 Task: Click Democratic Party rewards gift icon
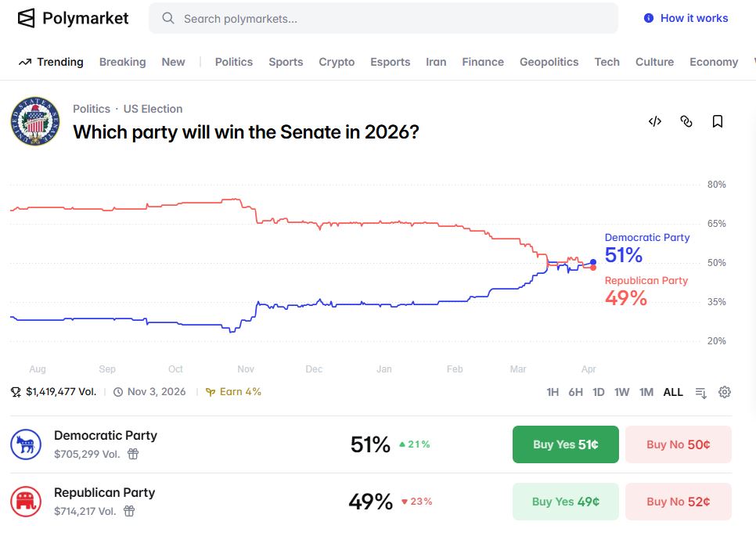pyautogui.click(x=133, y=454)
